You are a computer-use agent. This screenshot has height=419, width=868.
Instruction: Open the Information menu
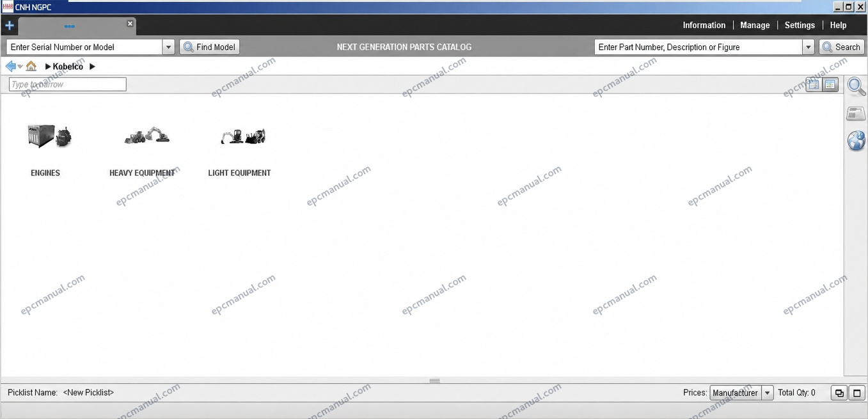pos(704,25)
